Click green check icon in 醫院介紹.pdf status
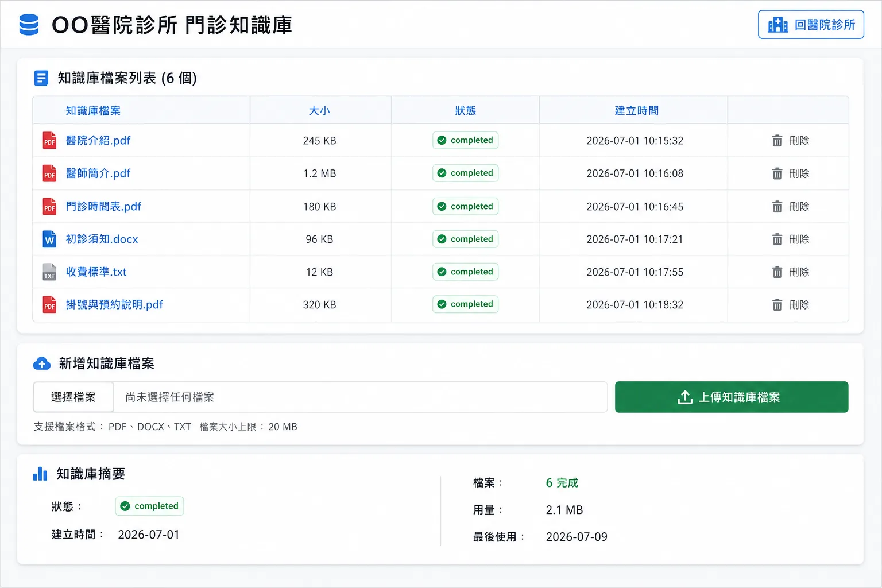 click(x=442, y=140)
